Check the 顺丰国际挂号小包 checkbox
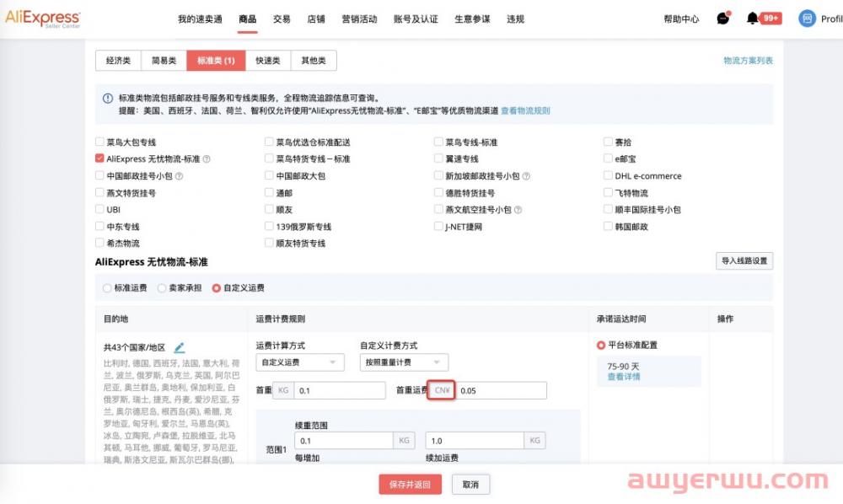Image resolution: width=843 pixels, height=504 pixels. [x=608, y=209]
